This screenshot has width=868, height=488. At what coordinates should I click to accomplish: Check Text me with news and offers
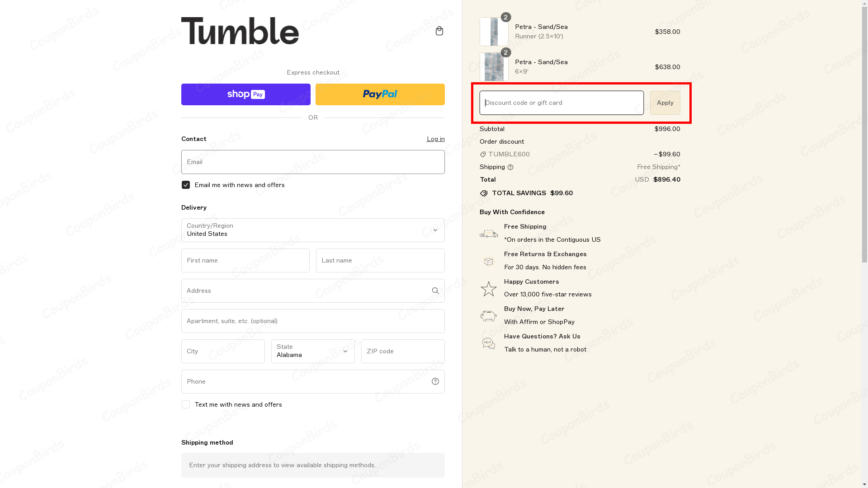(186, 404)
